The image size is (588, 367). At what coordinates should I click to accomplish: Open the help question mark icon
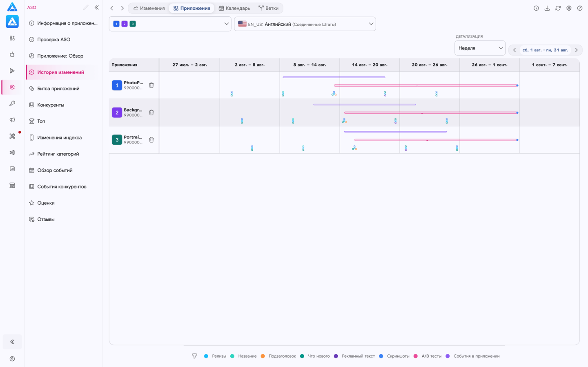click(580, 8)
